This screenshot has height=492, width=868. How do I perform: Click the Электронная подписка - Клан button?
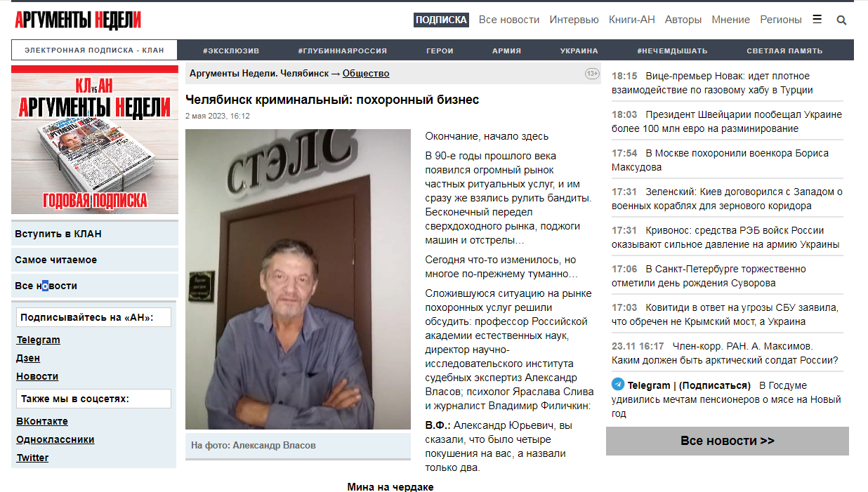coord(94,51)
